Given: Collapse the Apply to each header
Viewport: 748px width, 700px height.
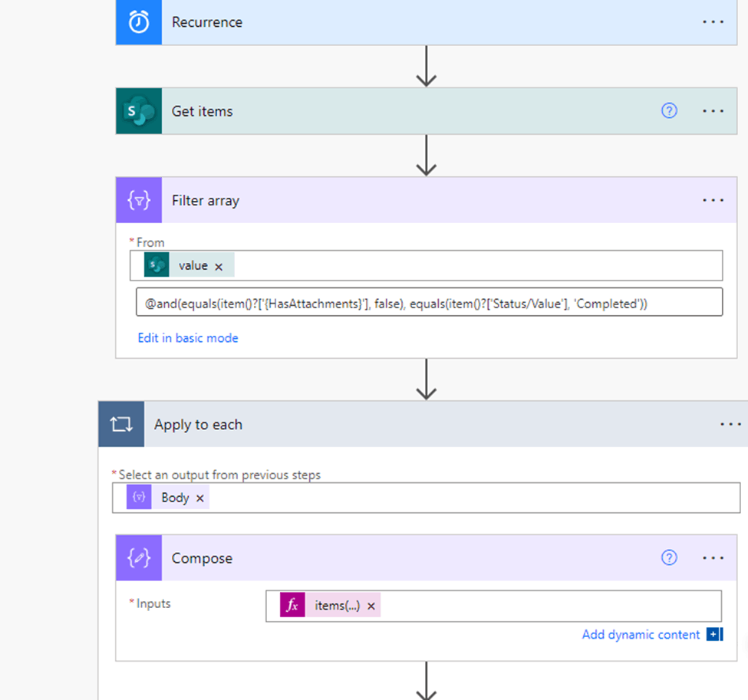Looking at the screenshot, I should pyautogui.click(x=423, y=424).
